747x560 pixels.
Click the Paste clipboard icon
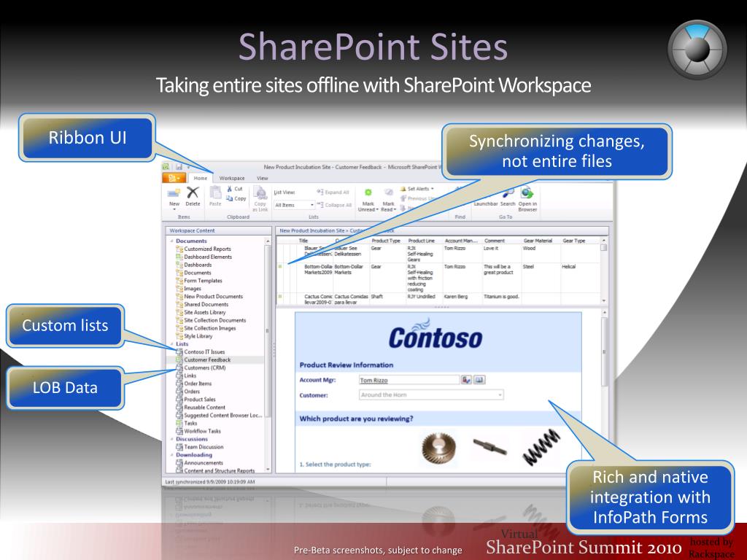[x=215, y=192]
